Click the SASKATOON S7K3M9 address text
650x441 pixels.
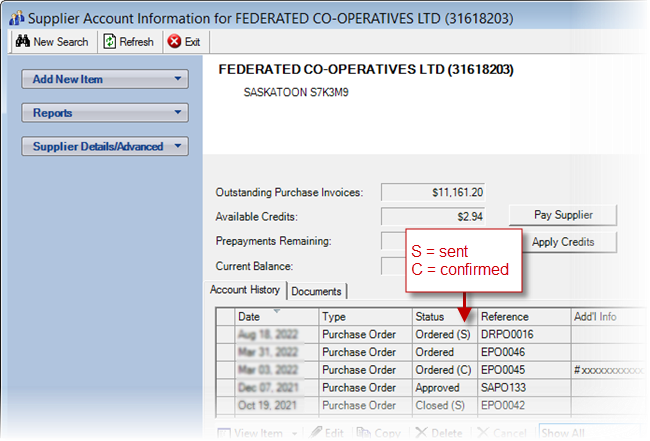[x=296, y=92]
